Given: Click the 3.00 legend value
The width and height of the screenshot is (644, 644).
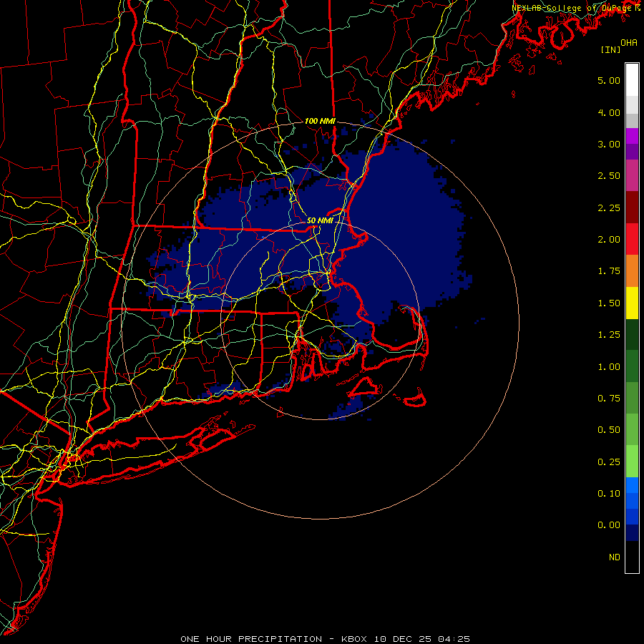Looking at the screenshot, I should 609,144.
